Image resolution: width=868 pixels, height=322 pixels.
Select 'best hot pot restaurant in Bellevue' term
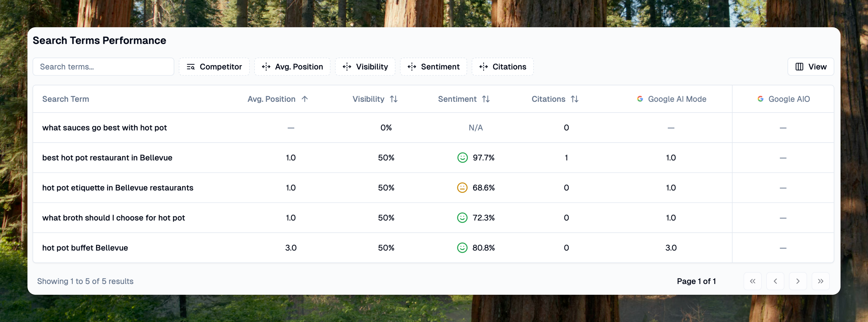point(107,158)
